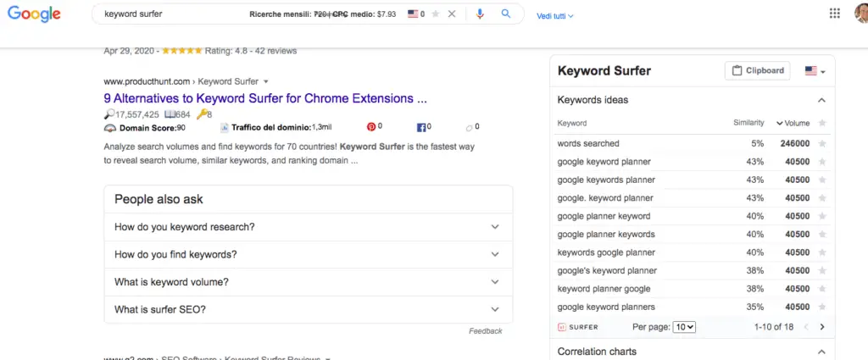This screenshot has height=360, width=868.
Task: Click the book icon beside 684
Action: 170,114
